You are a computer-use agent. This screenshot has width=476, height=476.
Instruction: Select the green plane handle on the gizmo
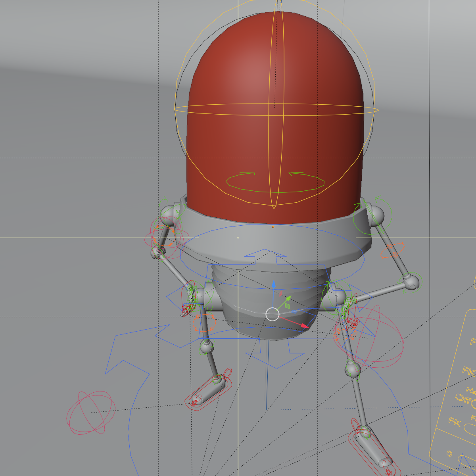click(x=287, y=305)
